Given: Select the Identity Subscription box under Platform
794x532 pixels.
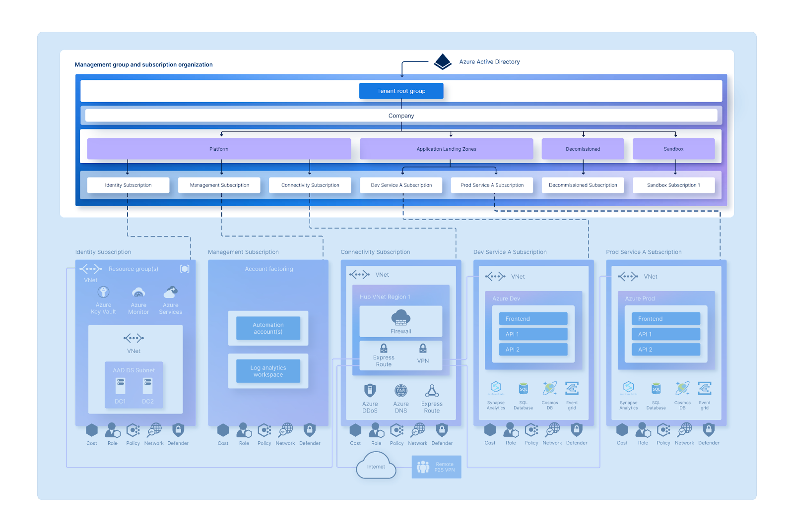Looking at the screenshot, I should (128, 185).
